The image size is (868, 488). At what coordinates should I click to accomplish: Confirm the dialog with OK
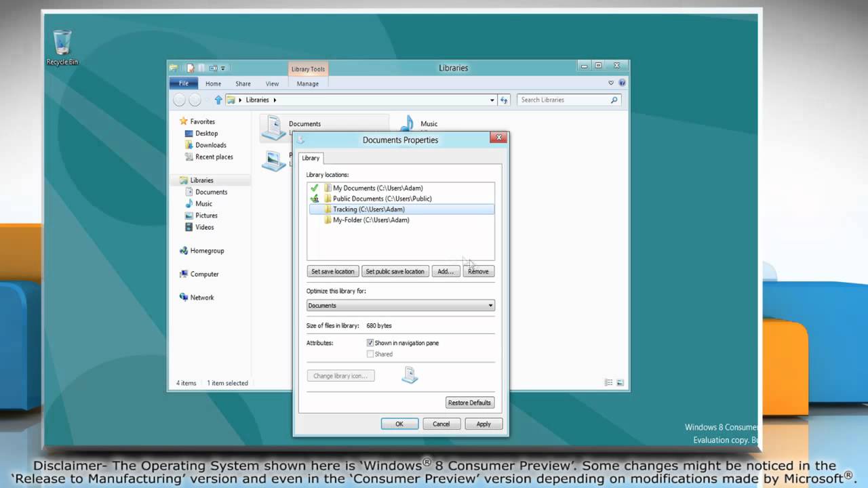pos(399,424)
